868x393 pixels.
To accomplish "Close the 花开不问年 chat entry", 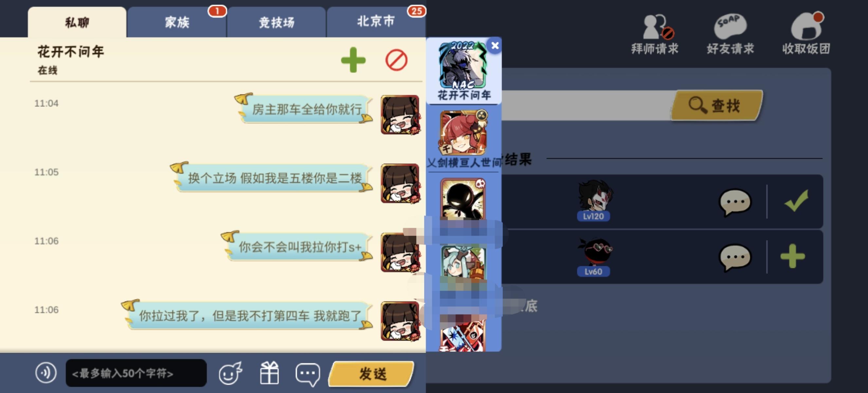I will [495, 46].
